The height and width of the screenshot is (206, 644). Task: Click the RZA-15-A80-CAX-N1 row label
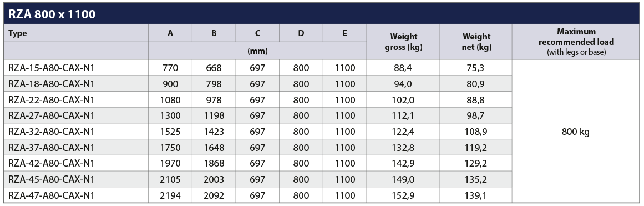click(x=52, y=68)
